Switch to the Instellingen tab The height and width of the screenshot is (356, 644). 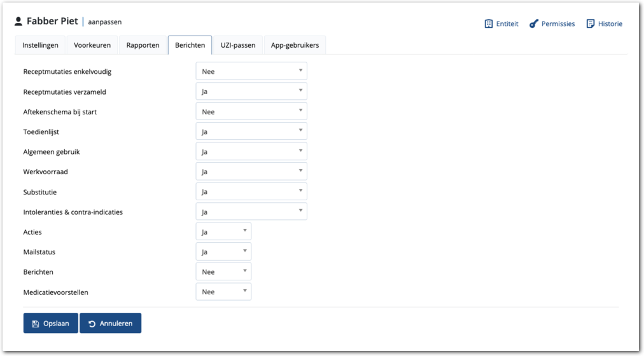tap(40, 45)
